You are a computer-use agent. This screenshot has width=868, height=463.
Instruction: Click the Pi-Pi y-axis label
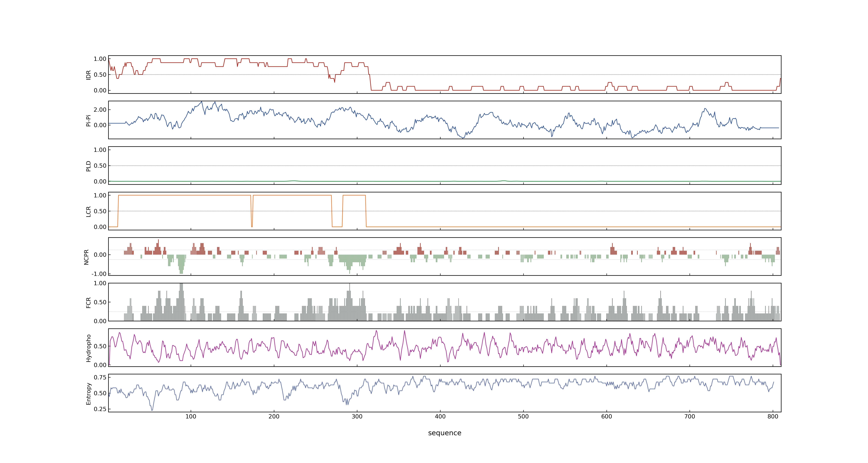click(89, 120)
